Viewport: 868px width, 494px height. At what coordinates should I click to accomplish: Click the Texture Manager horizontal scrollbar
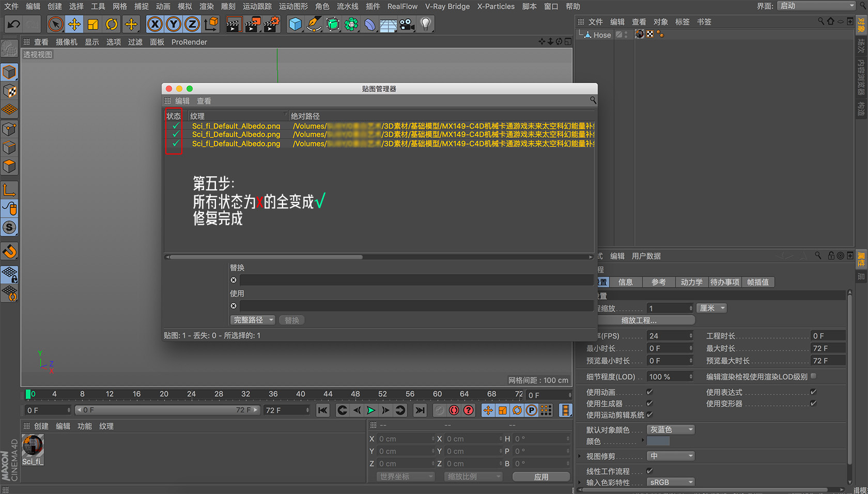coord(266,257)
